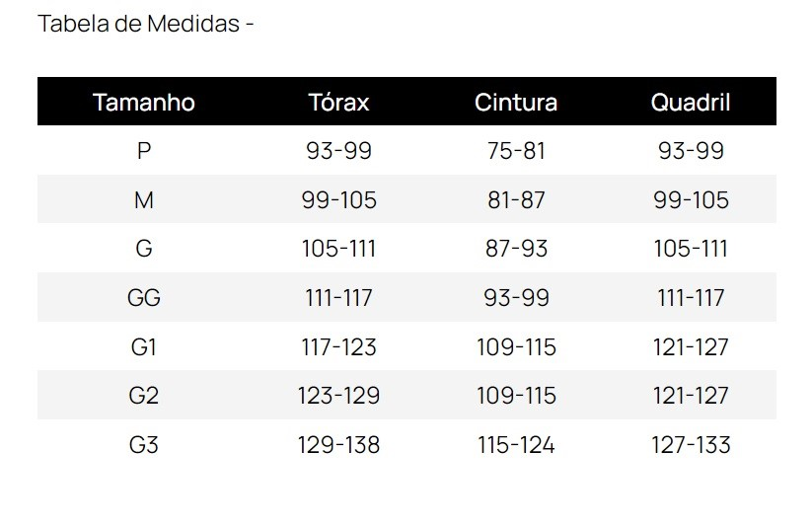The image size is (812, 527).
Task: Select the M size row label
Action: (144, 200)
